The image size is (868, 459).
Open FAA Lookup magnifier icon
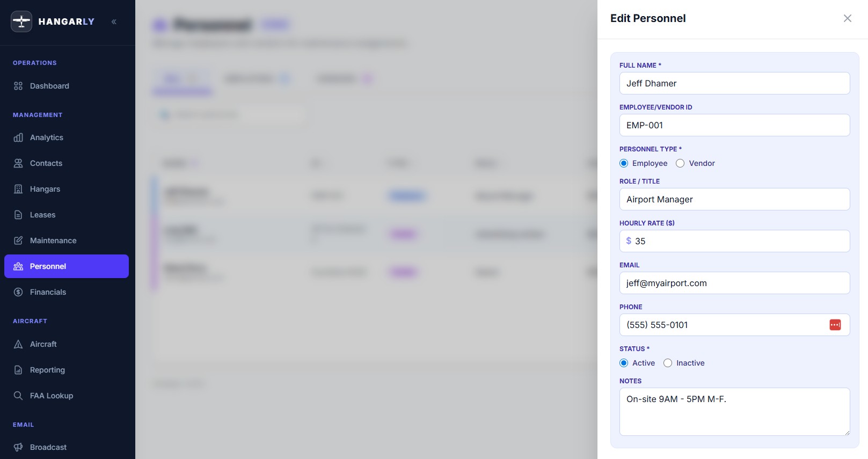point(18,396)
